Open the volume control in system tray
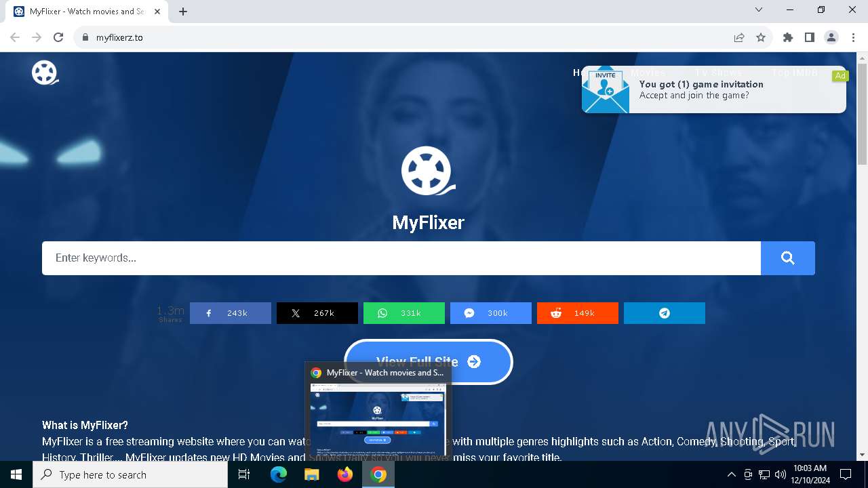Screen dimensions: 868x488 (x=780, y=474)
